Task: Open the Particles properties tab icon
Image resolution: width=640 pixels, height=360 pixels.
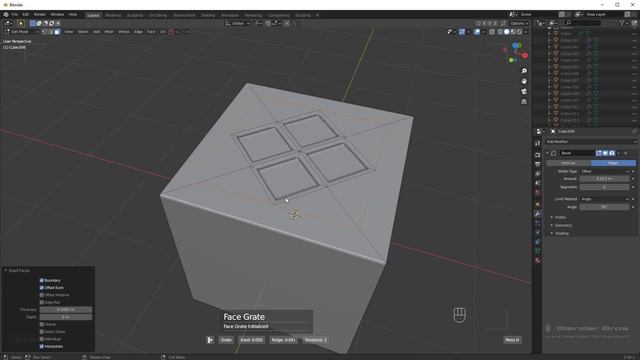Action: coord(538,223)
